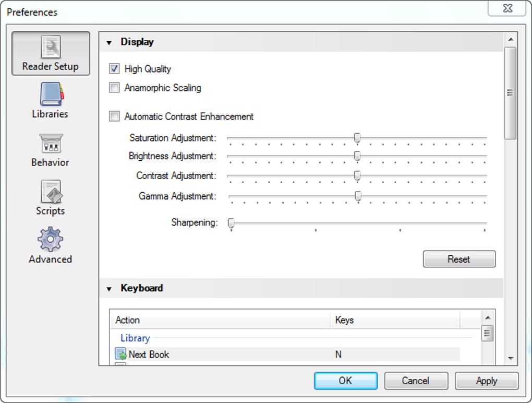The image size is (532, 403).
Task: Click the keyboard list scrollbar thumb
Action: coord(488,333)
